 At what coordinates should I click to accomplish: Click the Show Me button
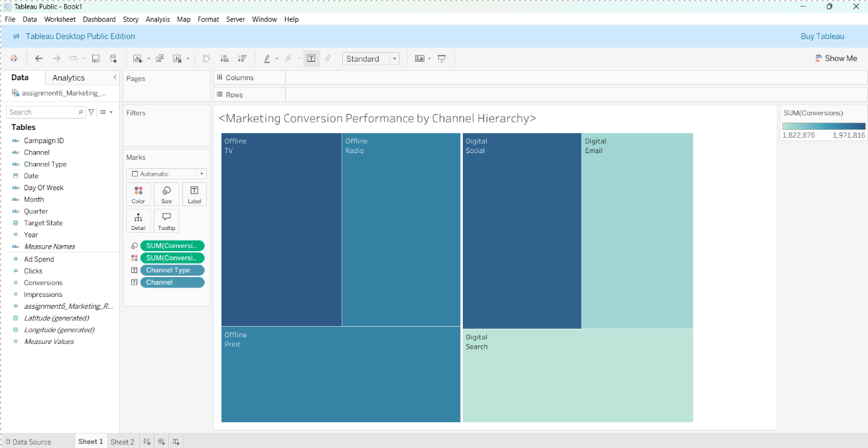pos(836,58)
